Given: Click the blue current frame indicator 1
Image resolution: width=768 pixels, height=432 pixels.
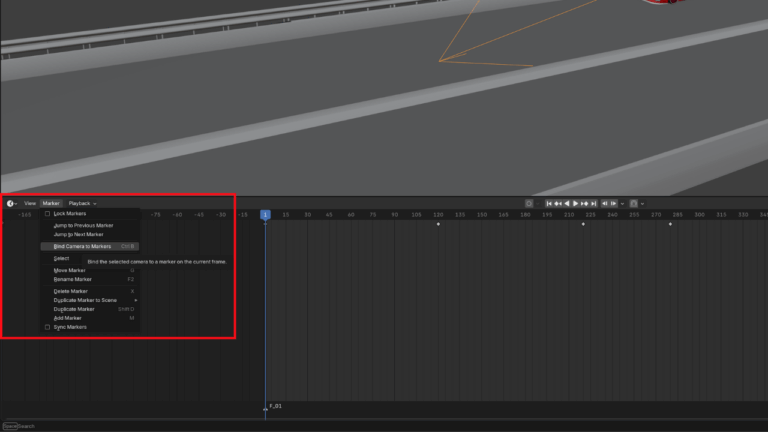Looking at the screenshot, I should pyautogui.click(x=265, y=215).
